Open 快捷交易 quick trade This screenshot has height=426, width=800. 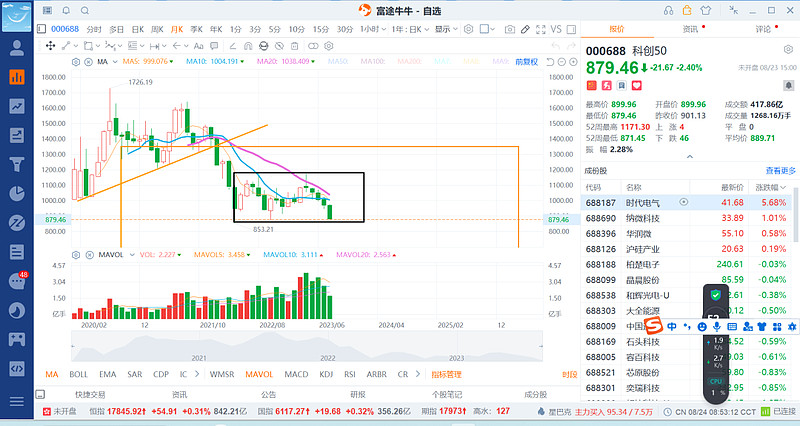[x=90, y=394]
